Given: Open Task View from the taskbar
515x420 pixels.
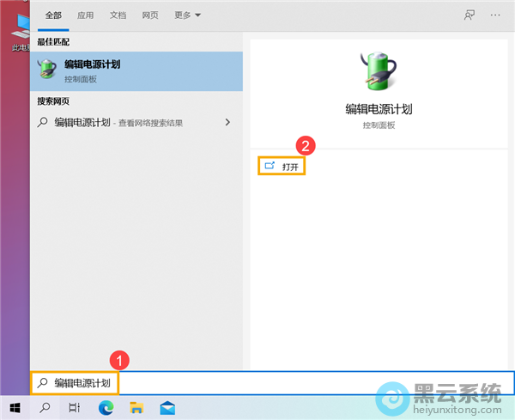Looking at the screenshot, I should [75, 406].
